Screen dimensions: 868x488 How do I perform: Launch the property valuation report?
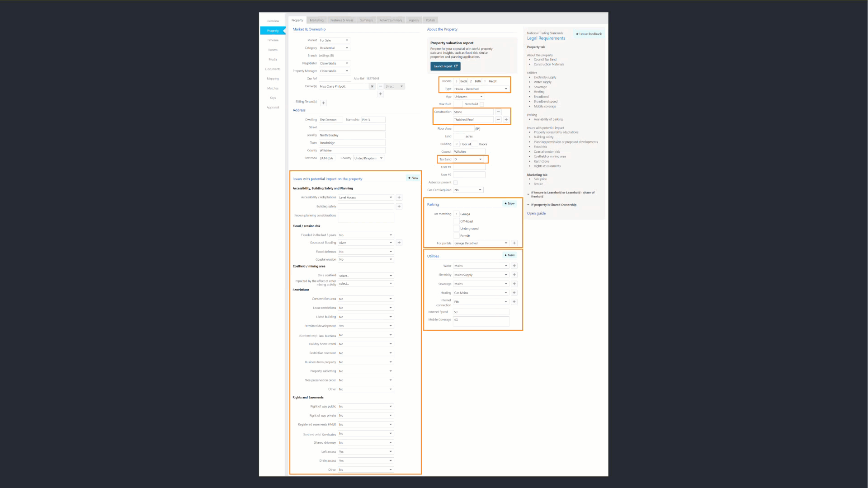tap(445, 66)
